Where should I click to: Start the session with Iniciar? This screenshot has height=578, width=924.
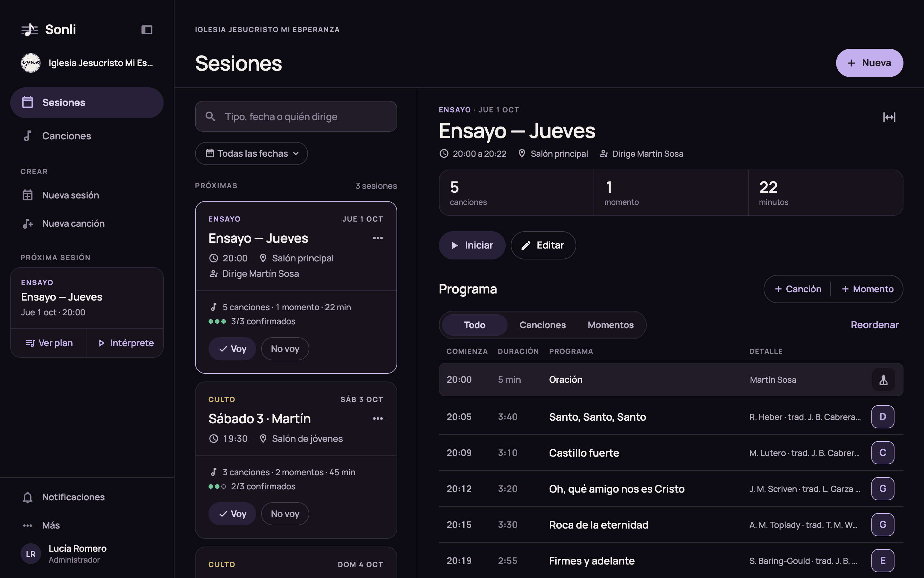point(472,245)
